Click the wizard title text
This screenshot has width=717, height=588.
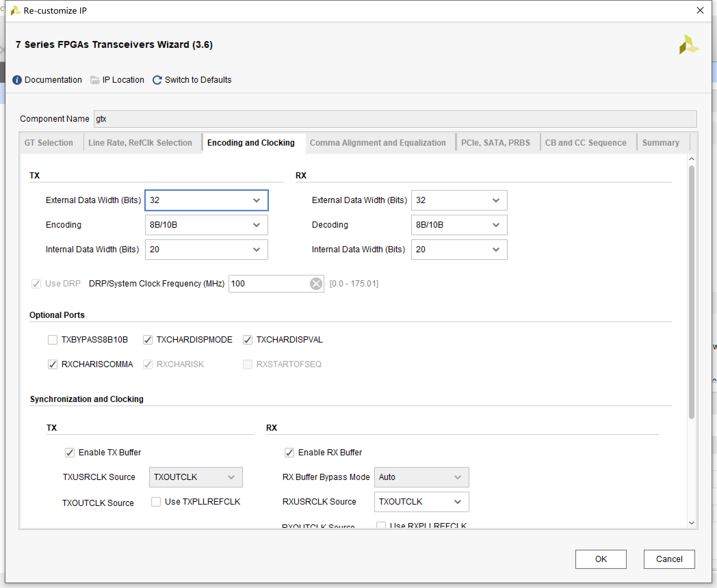click(114, 45)
